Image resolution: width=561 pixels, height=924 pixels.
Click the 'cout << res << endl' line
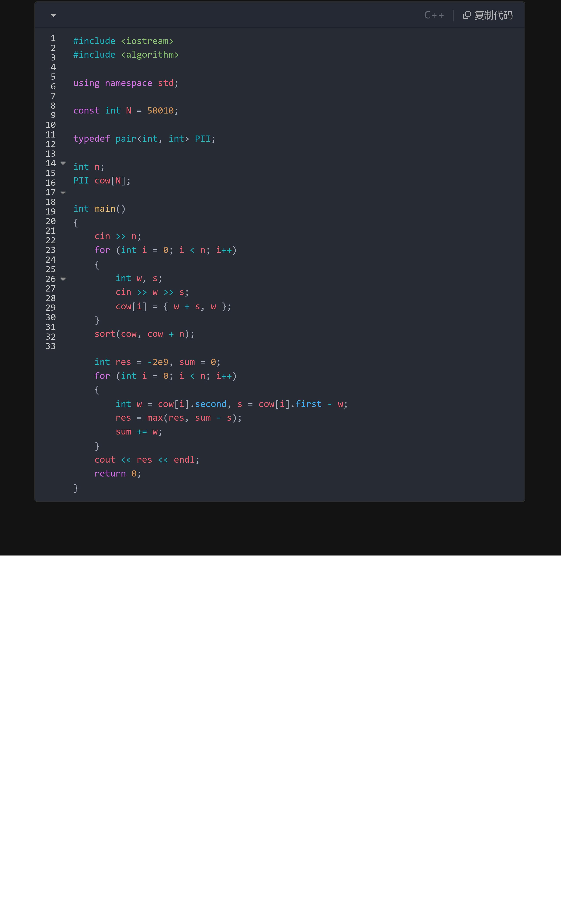(147, 460)
